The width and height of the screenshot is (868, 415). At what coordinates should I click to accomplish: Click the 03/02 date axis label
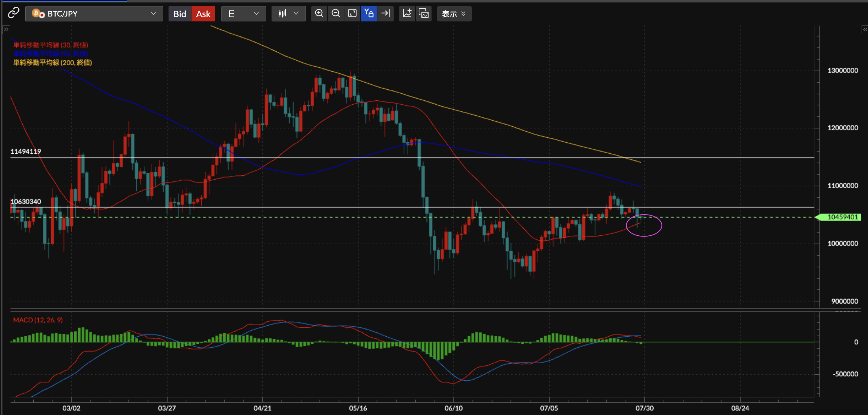click(x=72, y=408)
